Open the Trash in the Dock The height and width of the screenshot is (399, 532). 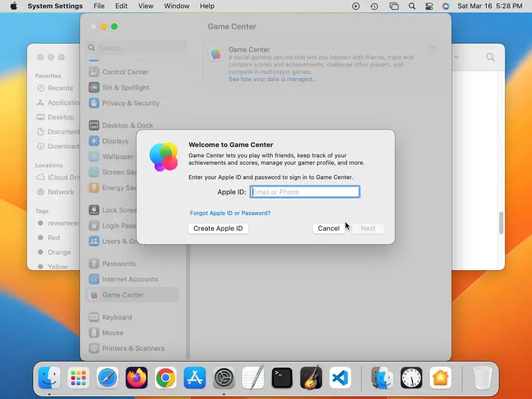pyautogui.click(x=482, y=378)
